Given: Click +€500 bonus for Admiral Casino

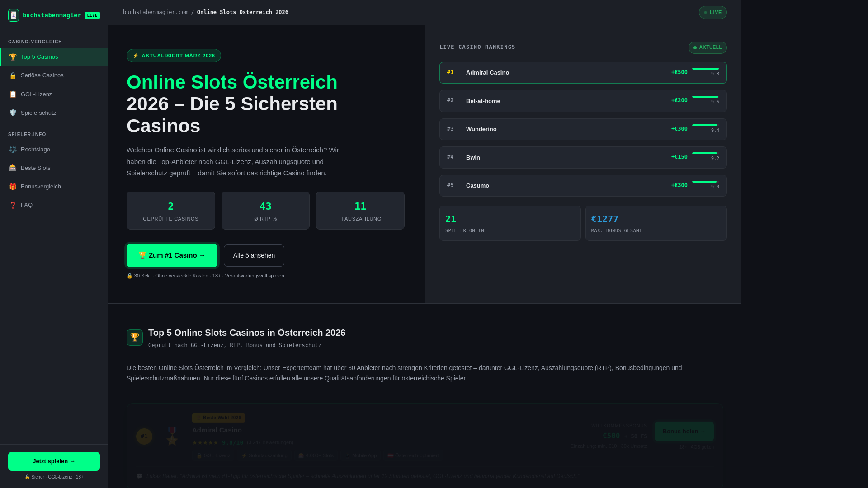Looking at the screenshot, I should tap(679, 72).
